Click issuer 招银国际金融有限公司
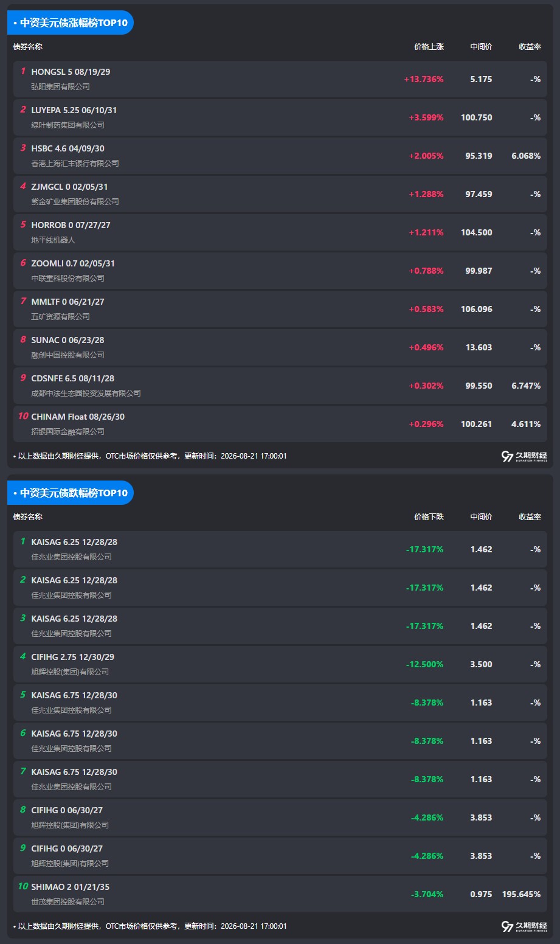 pos(67,432)
